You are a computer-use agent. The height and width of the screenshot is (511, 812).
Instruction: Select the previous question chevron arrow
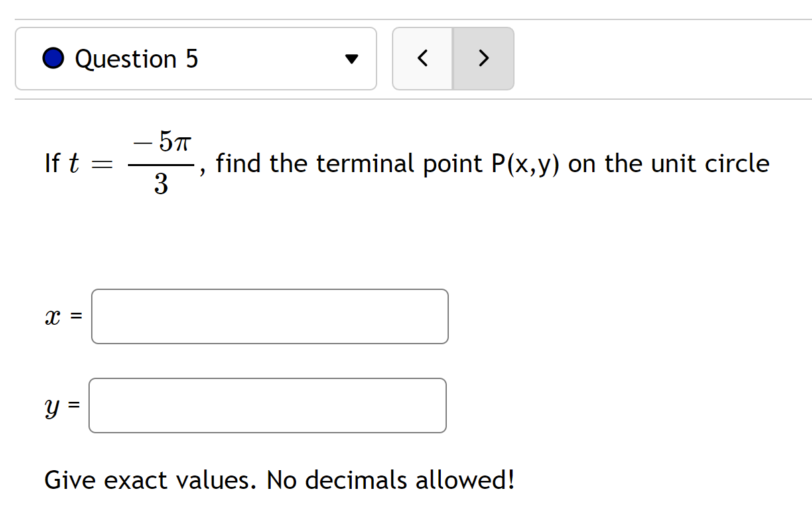[422, 59]
